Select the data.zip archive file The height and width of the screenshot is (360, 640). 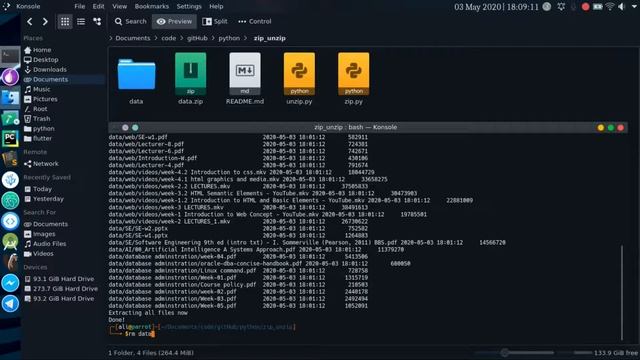pyautogui.click(x=191, y=79)
